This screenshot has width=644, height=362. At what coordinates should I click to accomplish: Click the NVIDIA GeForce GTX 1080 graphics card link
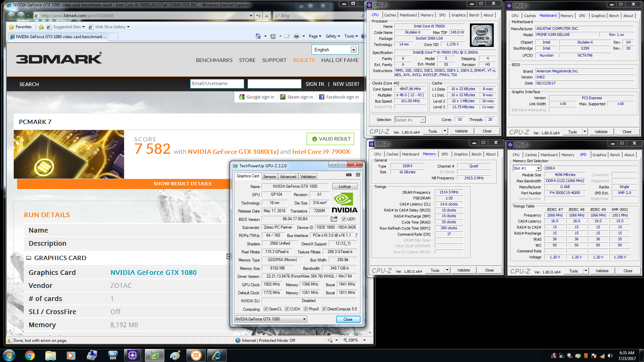coord(154,273)
